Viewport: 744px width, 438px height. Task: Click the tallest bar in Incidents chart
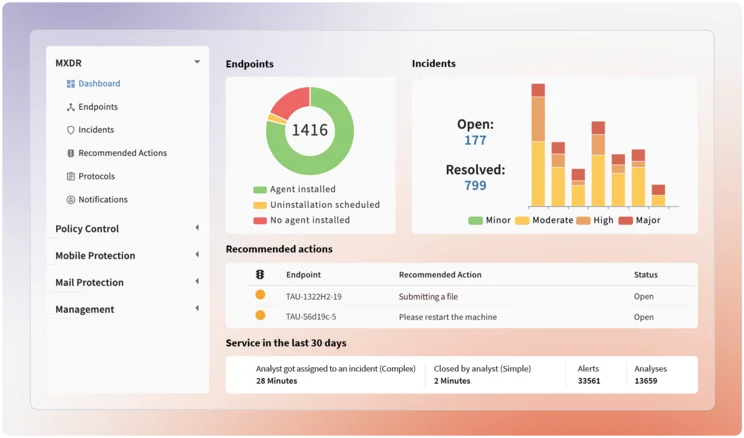[x=538, y=145]
